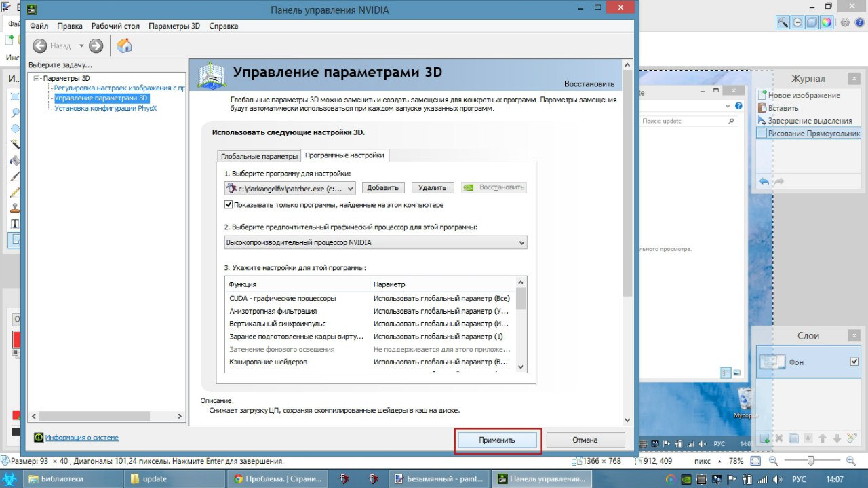Click the NVIDIA icon in the system tray

[x=686, y=479]
